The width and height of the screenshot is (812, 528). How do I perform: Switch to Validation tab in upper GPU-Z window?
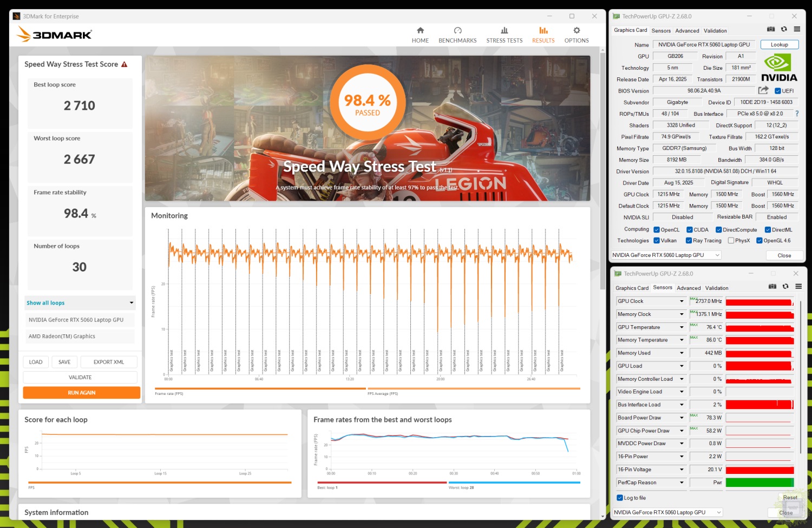[715, 31]
